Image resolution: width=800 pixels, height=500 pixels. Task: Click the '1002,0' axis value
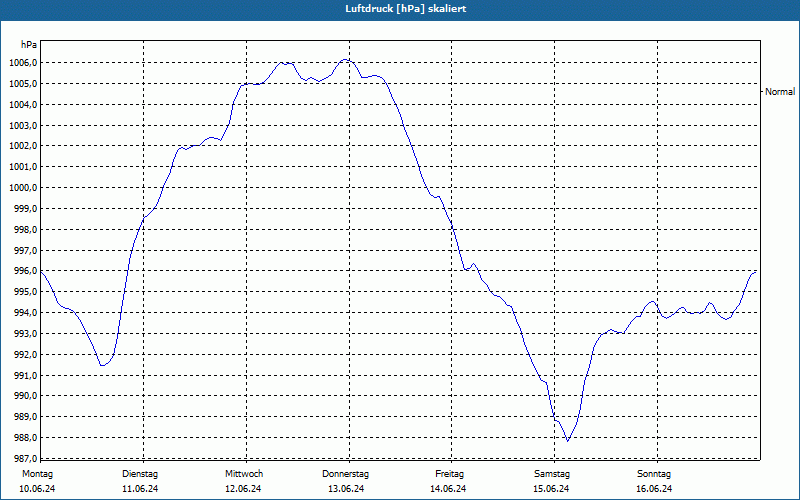click(23, 146)
